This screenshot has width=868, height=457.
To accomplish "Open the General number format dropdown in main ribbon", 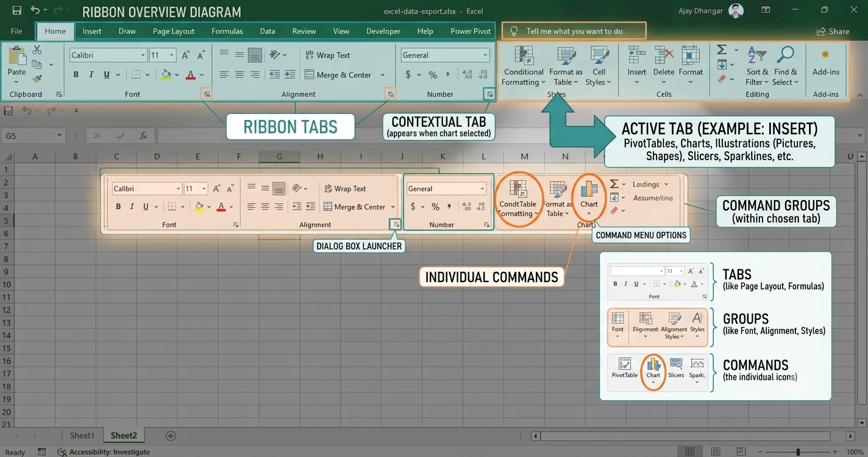I will [485, 55].
